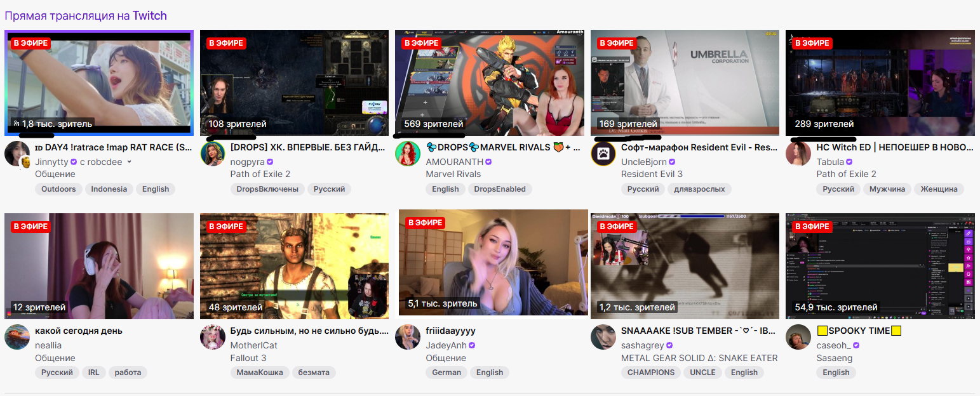
Task: Open title 'friiidaayyyy'
Action: point(450,331)
